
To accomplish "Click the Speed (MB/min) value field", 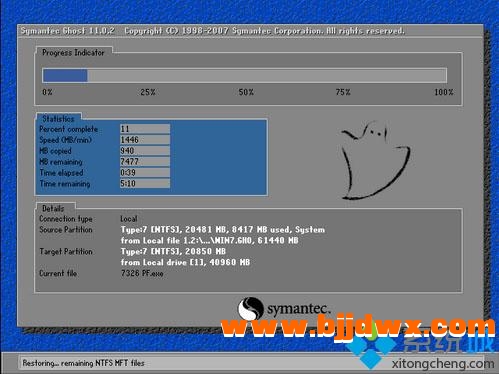I will click(145, 140).
